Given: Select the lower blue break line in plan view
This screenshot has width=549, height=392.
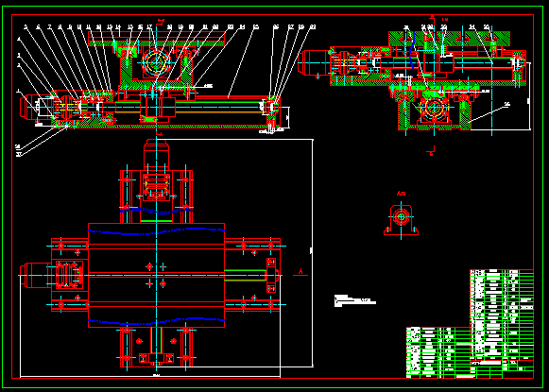Looking at the screenshot, I should click(156, 320).
